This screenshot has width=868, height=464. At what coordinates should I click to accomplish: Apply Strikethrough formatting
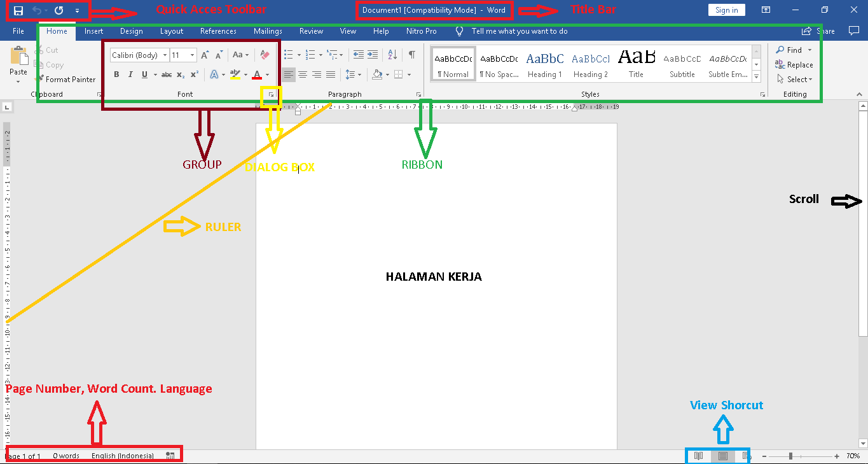(x=167, y=74)
